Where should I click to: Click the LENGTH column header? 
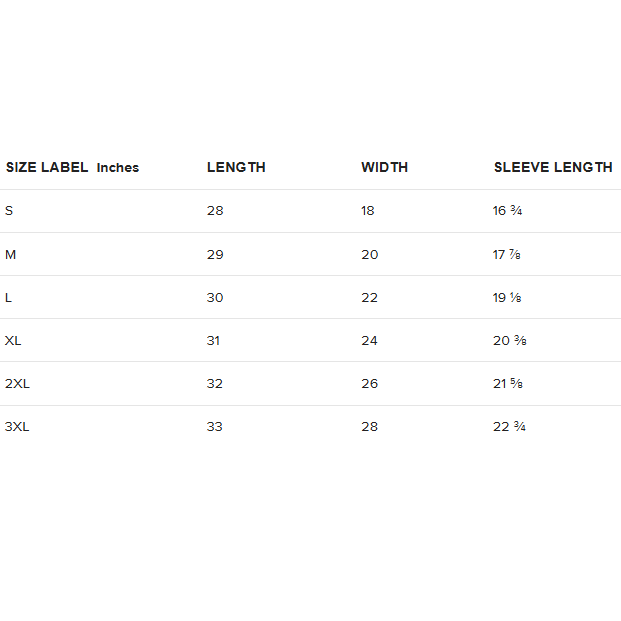236,167
